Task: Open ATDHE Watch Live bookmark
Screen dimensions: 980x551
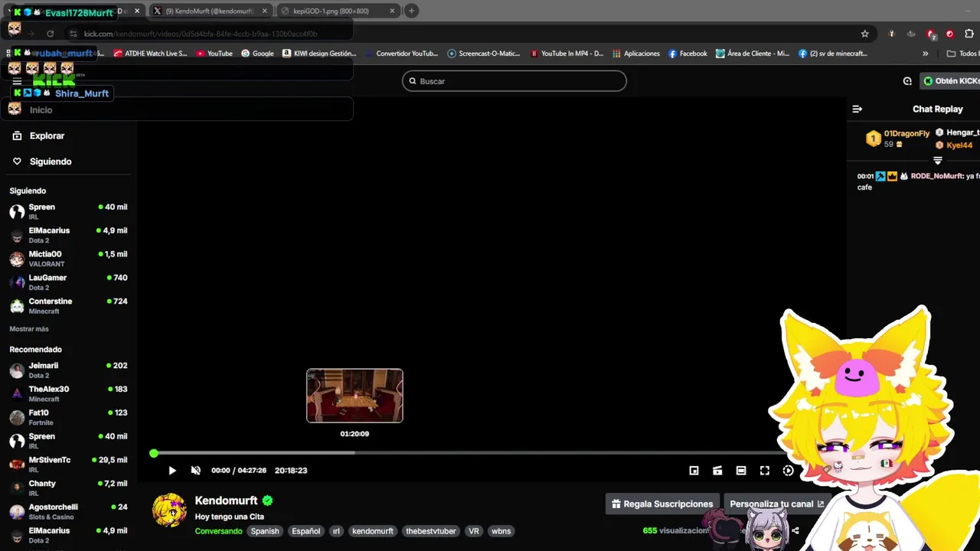Action: click(150, 54)
